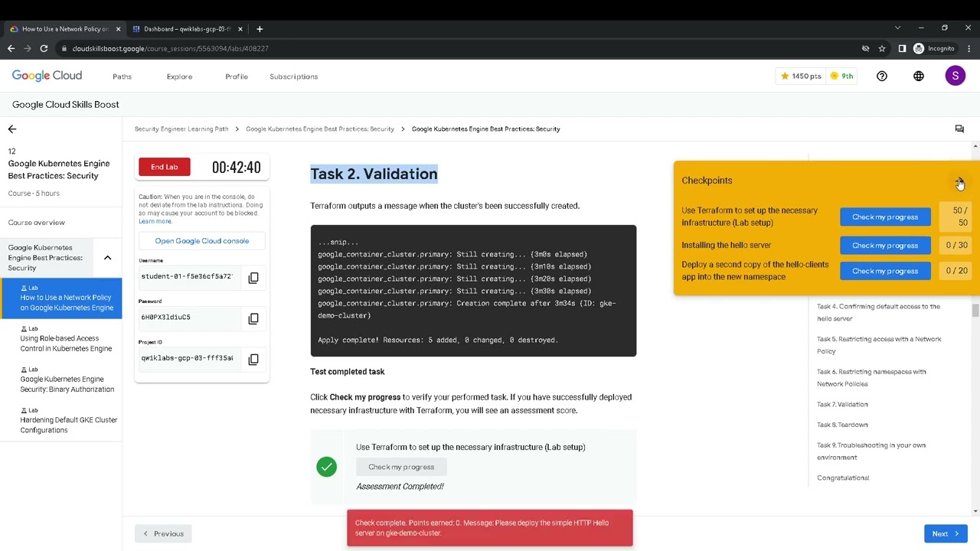
Task: Open browser side panel icon
Action: pyautogui.click(x=902, y=48)
